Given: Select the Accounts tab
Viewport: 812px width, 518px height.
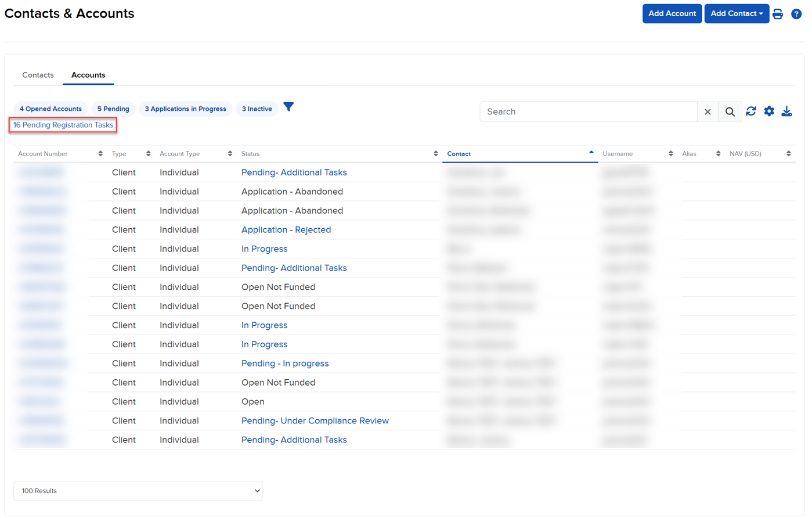Looking at the screenshot, I should tap(88, 75).
